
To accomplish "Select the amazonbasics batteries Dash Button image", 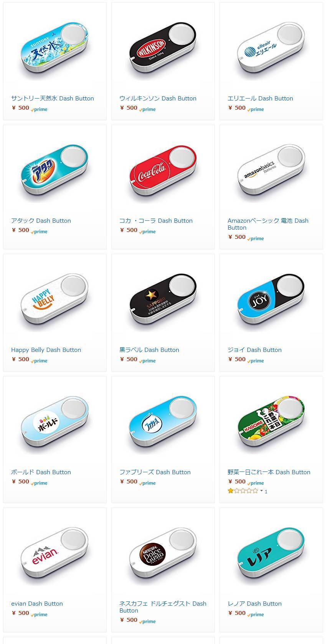I will [271, 173].
